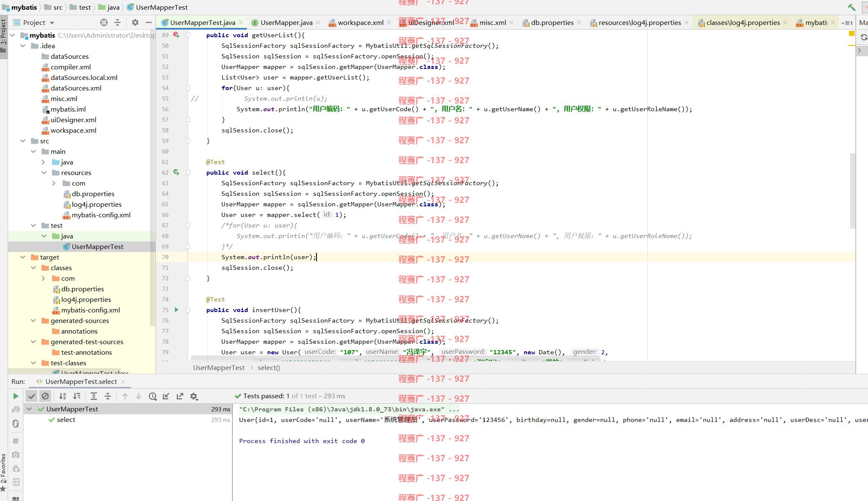
Task: Rerun tests with the green play button
Action: point(16,396)
